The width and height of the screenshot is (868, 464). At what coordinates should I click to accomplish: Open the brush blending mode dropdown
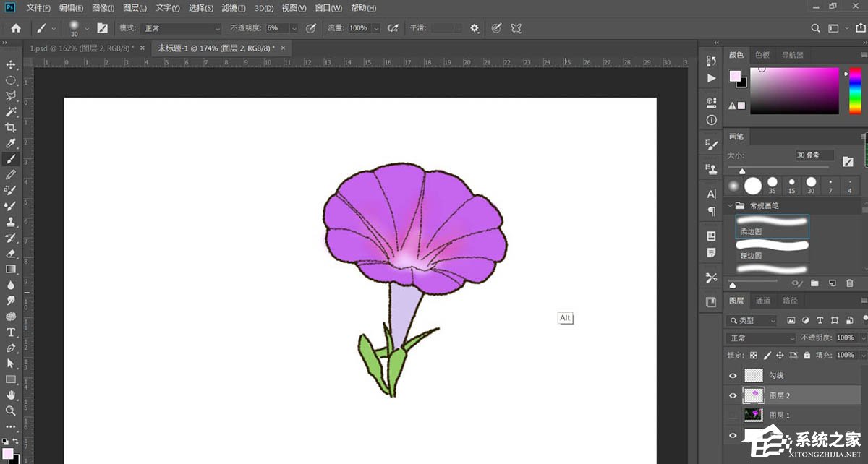point(179,27)
